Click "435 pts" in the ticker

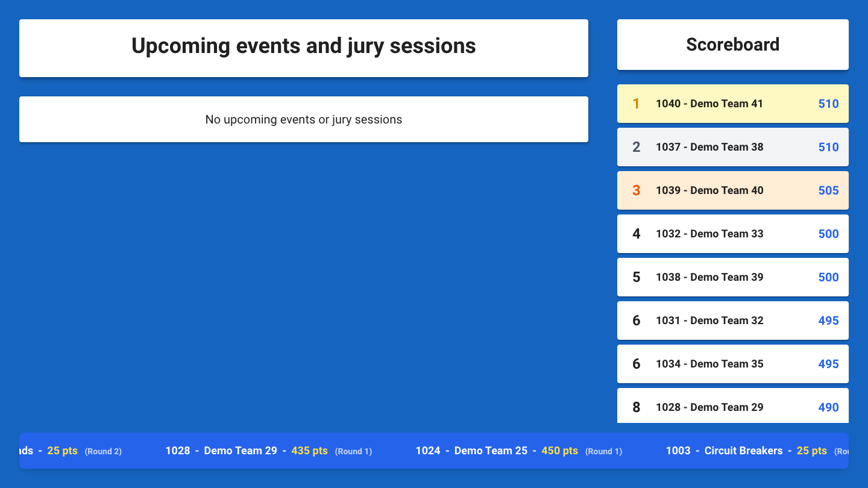310,451
